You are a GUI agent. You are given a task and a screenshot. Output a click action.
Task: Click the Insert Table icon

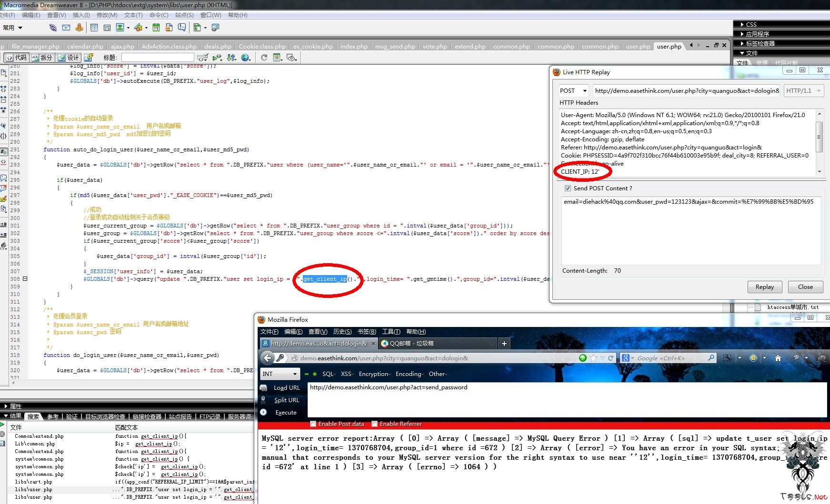coord(94,28)
